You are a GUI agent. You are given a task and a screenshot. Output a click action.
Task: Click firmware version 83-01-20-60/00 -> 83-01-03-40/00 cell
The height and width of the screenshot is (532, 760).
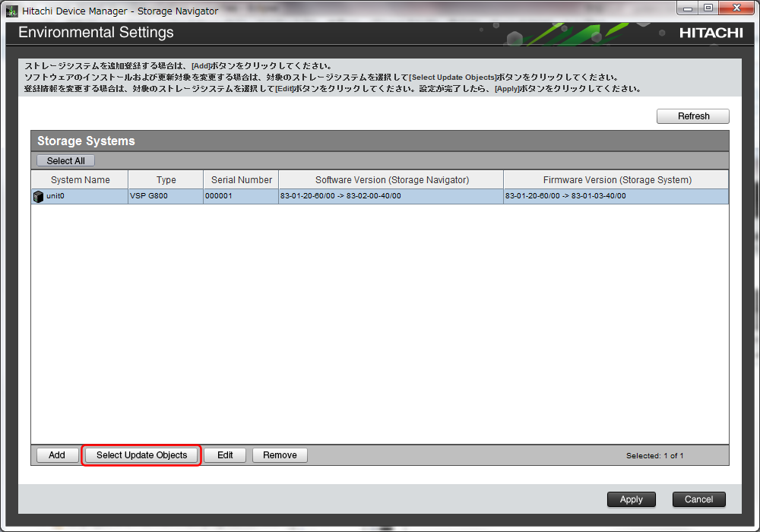[x=616, y=196]
